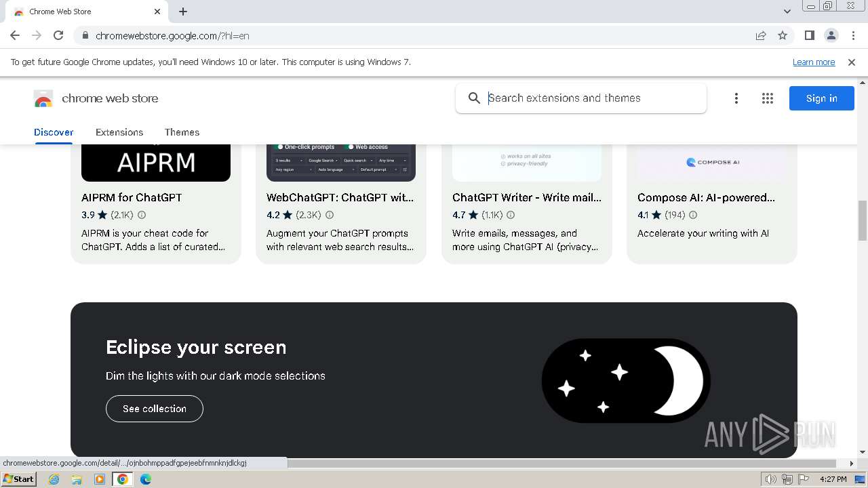Click the browser forward arrow
868x488 pixels.
point(37,36)
